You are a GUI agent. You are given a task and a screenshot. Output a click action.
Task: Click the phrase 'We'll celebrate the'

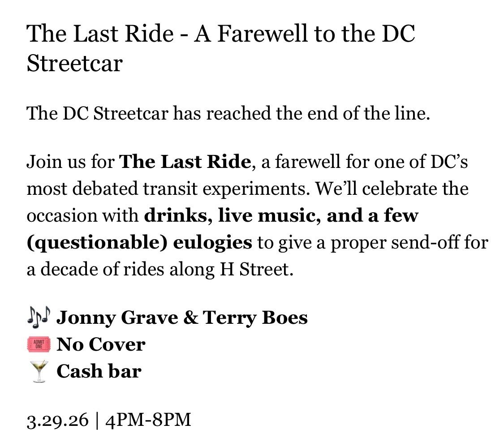click(x=392, y=189)
